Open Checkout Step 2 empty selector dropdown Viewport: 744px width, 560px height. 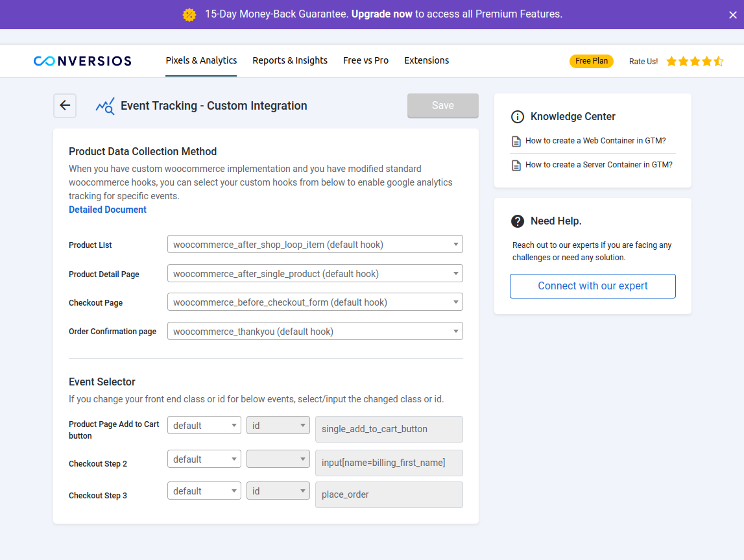[x=278, y=459]
